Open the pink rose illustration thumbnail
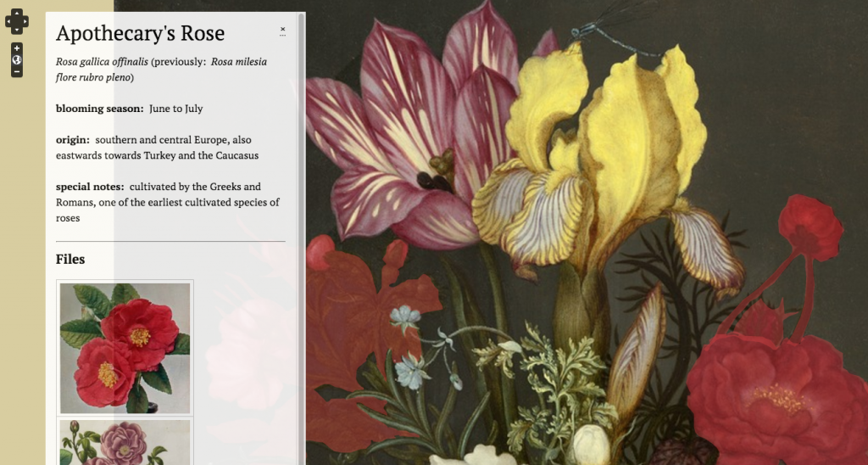 [125, 442]
